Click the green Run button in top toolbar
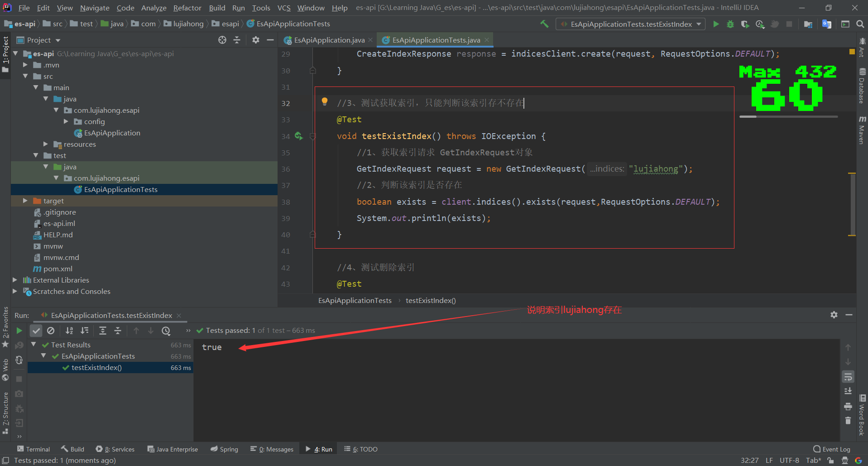The width and height of the screenshot is (868, 466). tap(716, 24)
